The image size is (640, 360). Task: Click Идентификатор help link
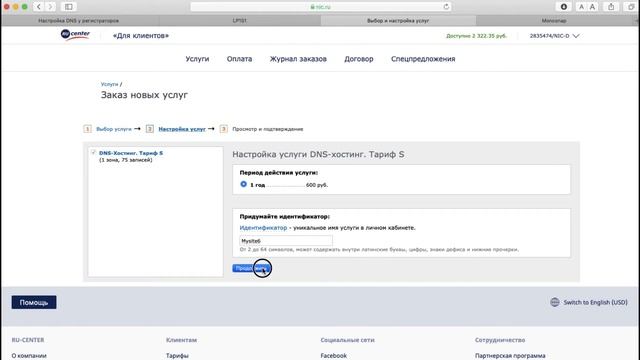click(x=263, y=228)
